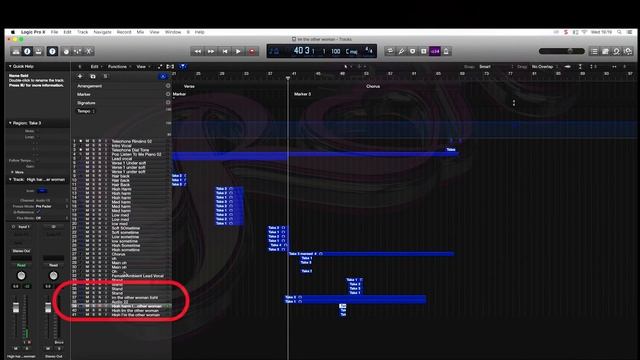Turn the left channel strip pan knob

point(21,276)
